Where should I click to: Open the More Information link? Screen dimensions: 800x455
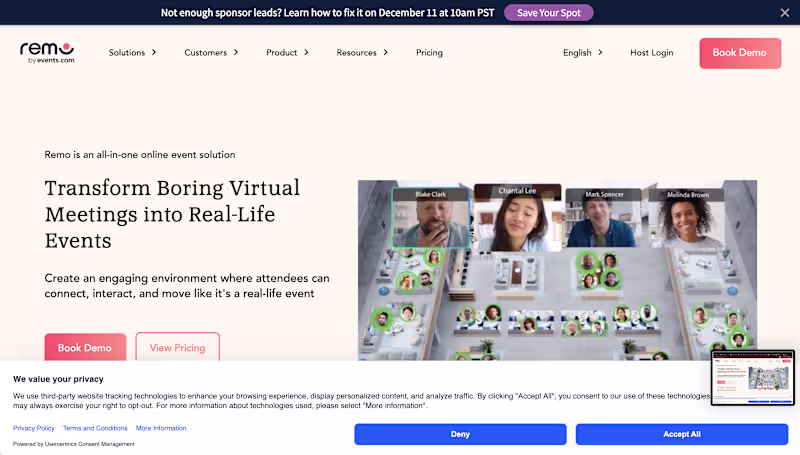click(161, 428)
